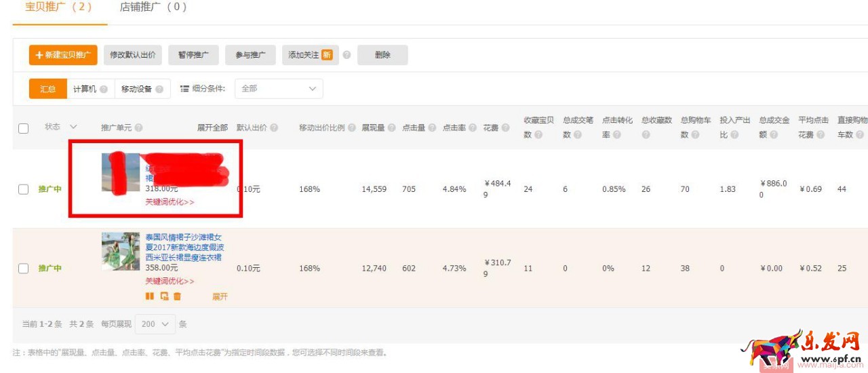Click help icon next to 展现量 header

tap(391, 127)
